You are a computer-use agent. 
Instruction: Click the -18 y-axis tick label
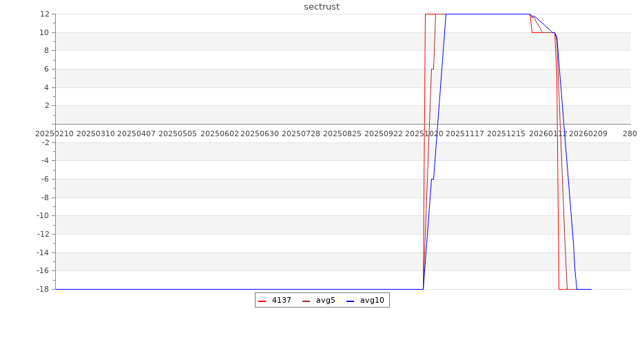coord(43,289)
